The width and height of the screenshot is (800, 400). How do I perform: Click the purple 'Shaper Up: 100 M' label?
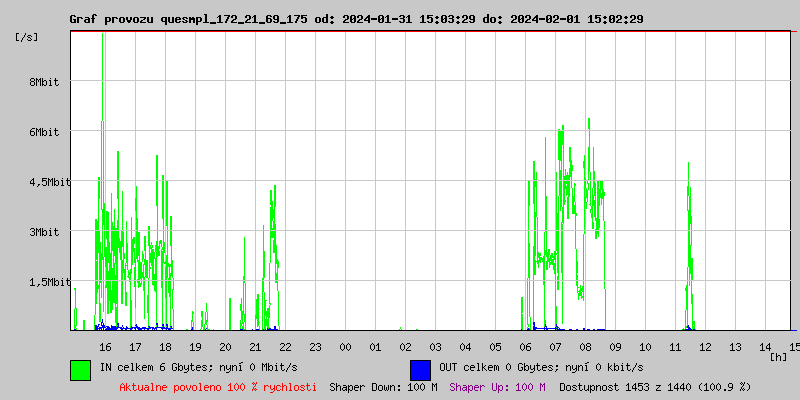click(497, 386)
